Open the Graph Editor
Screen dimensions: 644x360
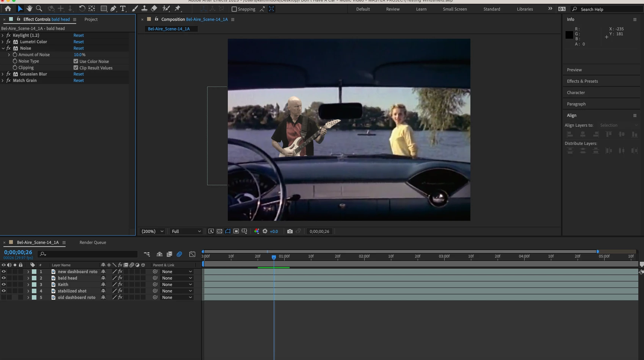(192, 254)
